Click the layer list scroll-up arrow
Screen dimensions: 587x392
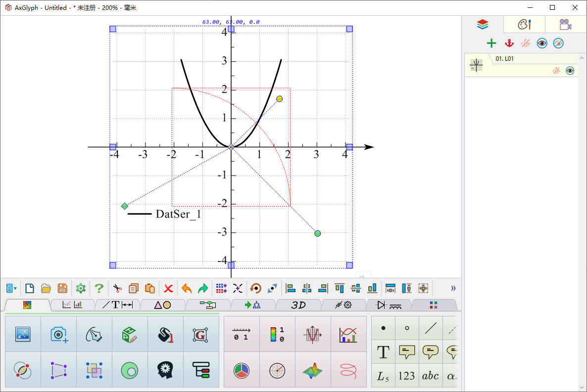click(x=582, y=57)
